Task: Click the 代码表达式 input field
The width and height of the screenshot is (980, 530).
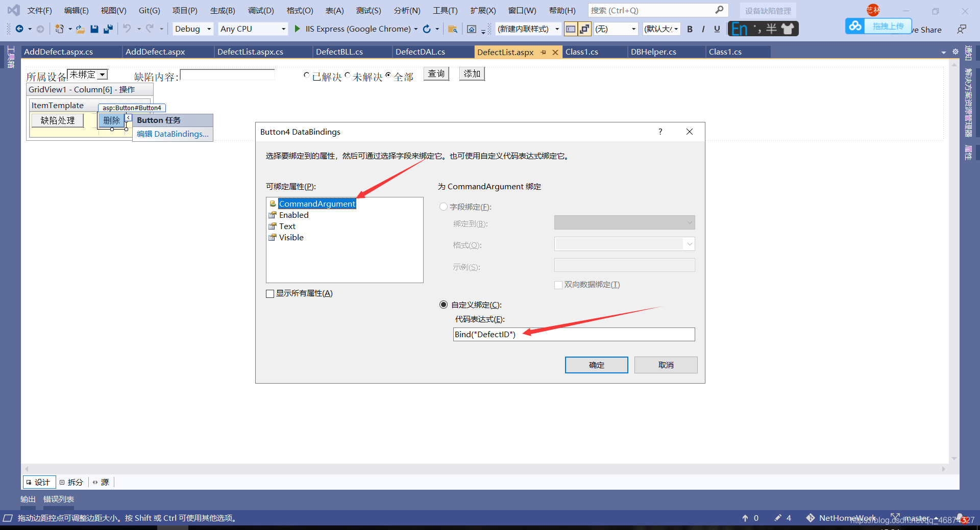Action: point(574,334)
